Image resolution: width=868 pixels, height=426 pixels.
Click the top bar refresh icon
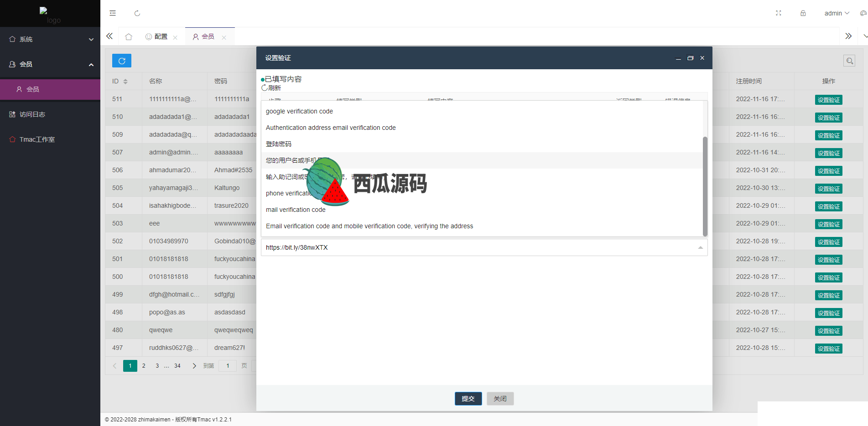[137, 13]
